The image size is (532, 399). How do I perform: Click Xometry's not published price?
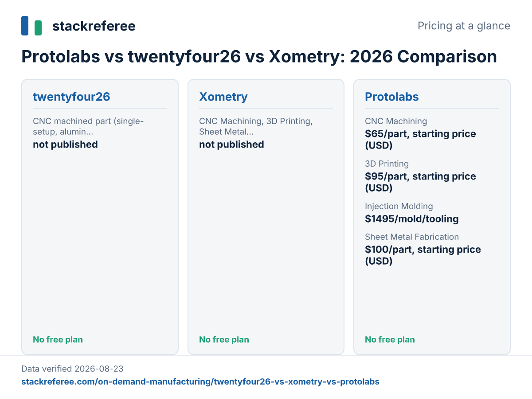tap(231, 145)
